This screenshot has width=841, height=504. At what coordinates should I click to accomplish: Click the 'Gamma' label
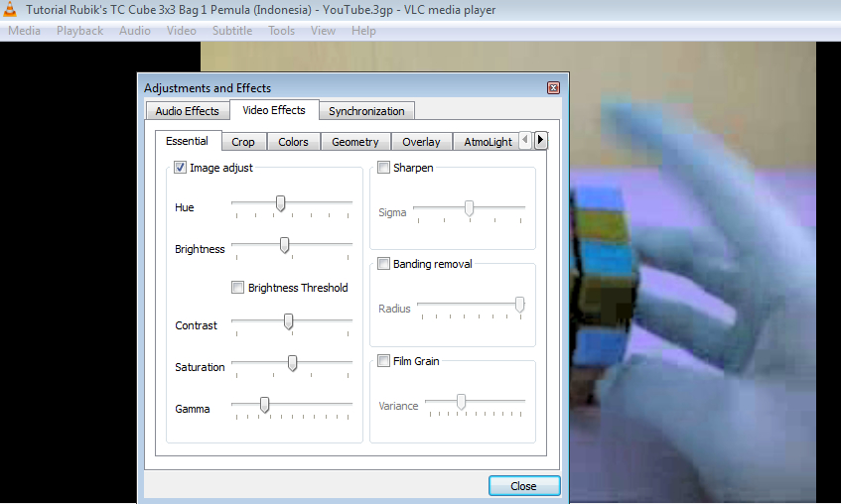pyautogui.click(x=192, y=409)
